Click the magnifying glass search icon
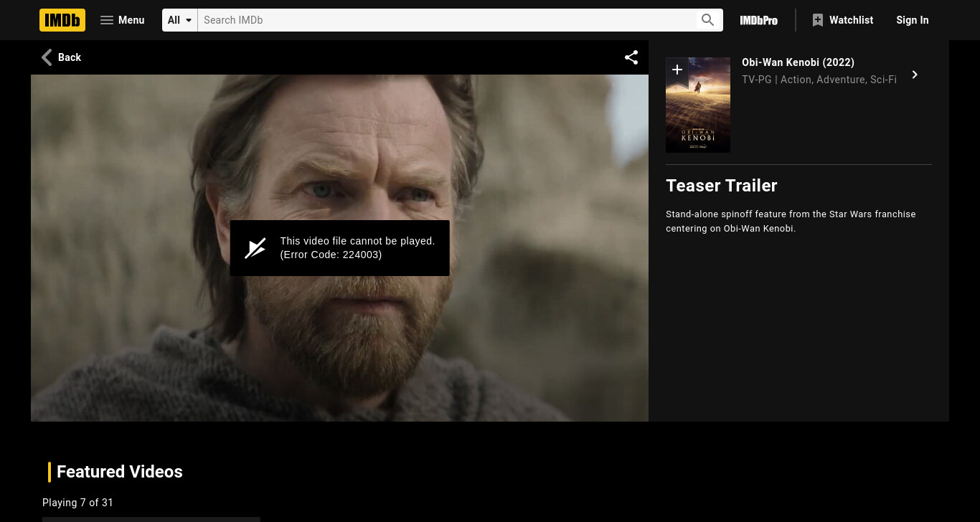The width and height of the screenshot is (980, 522). [x=708, y=20]
